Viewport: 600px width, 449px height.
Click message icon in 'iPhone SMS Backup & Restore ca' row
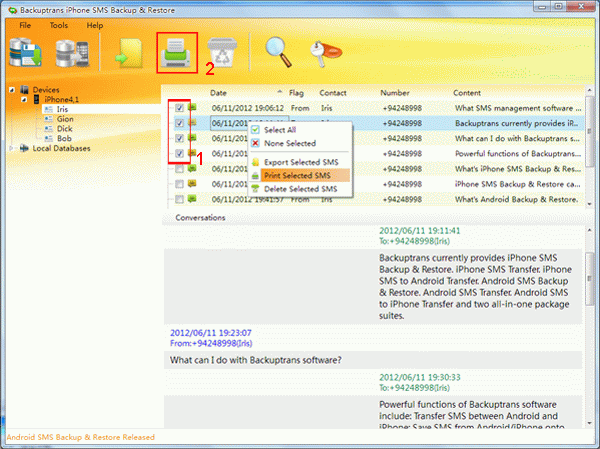192,184
